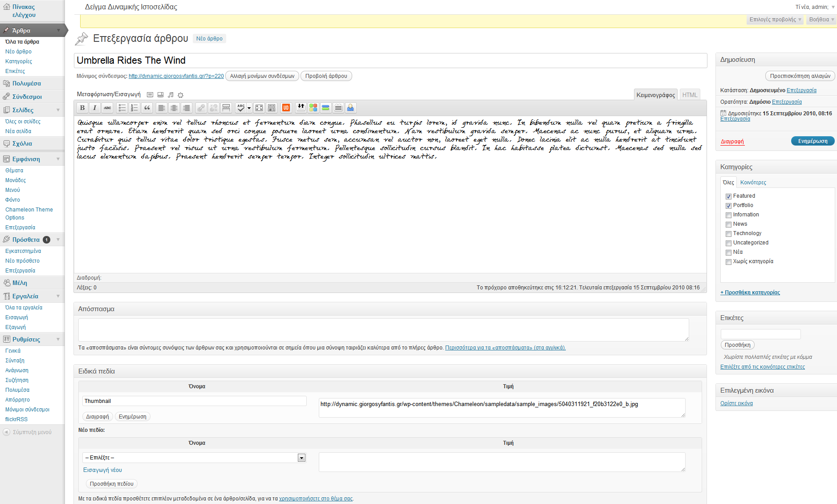Viewport: 837px width, 504px height.
Task: Collapse the Ρυθμίσεις sidebar menu arrow
Action: pos(58,339)
